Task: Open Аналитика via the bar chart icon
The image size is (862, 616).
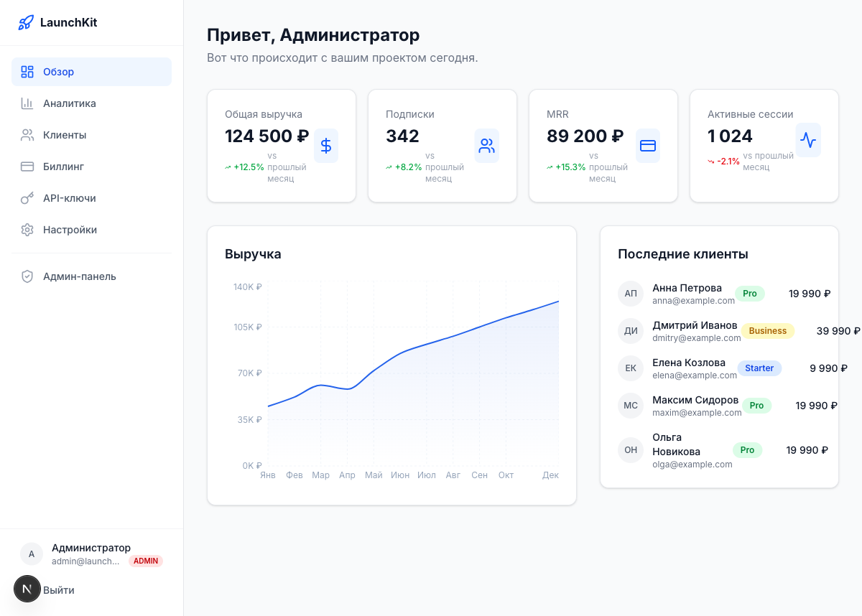Action: click(28, 103)
